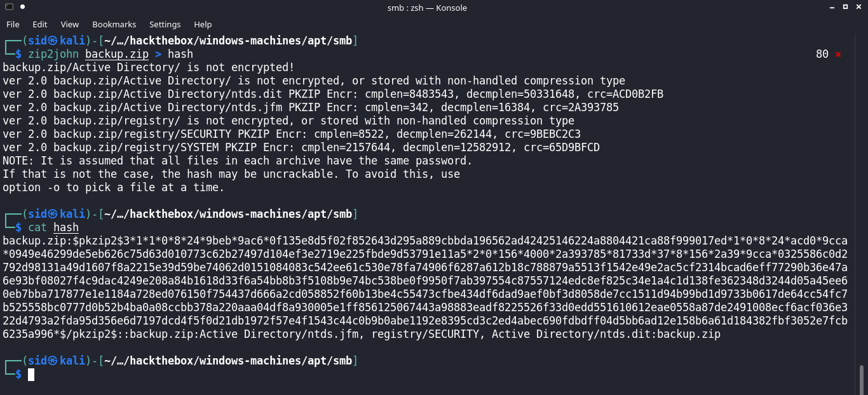868x395 pixels.
Task: Open the File menu
Action: click(13, 25)
